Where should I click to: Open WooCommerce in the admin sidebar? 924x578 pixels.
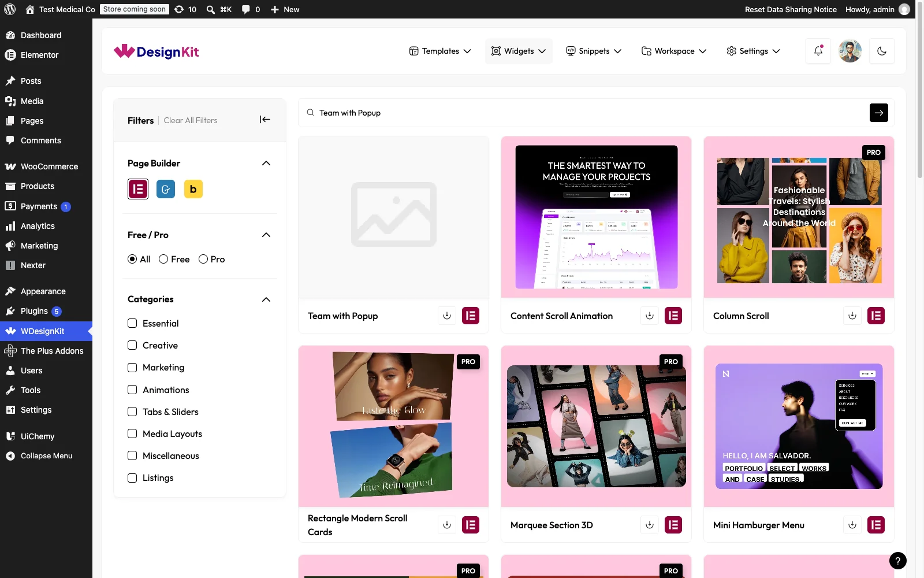coord(46,166)
